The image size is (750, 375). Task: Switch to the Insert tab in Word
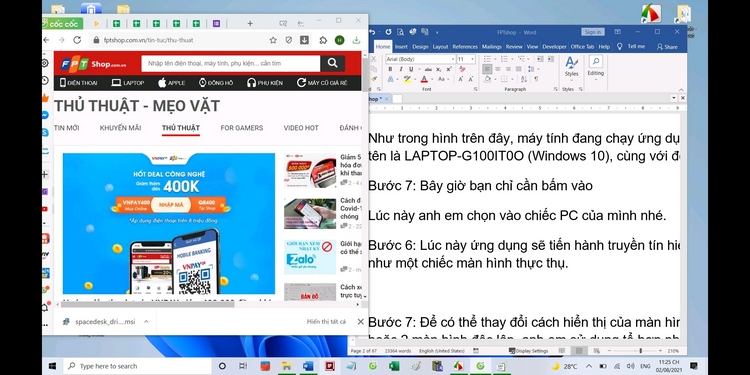(x=401, y=46)
